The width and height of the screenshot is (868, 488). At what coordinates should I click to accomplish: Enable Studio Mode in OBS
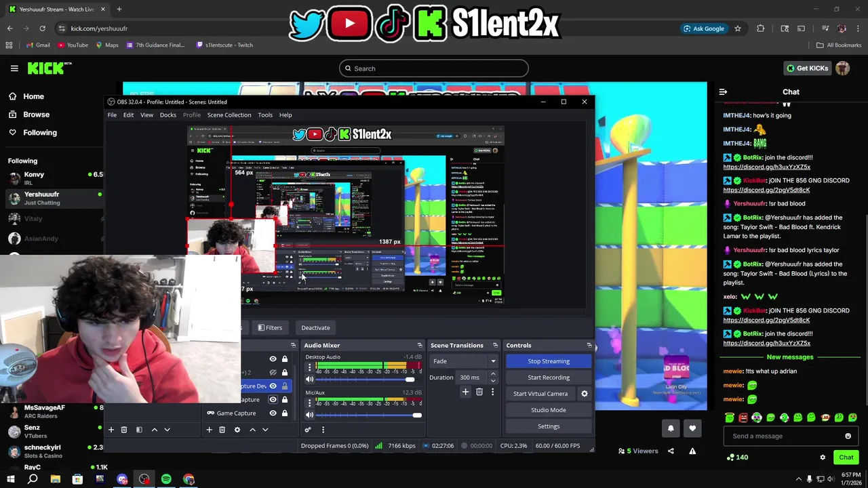click(549, 410)
